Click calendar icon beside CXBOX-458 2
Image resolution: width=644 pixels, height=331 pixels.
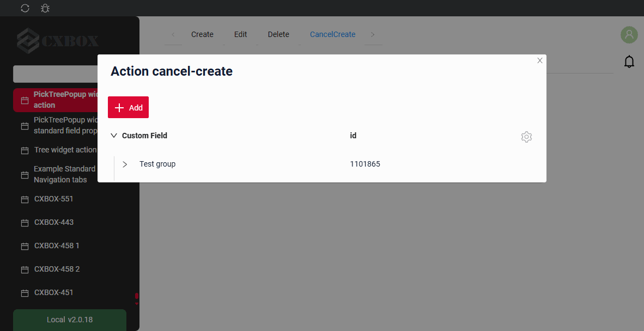(x=25, y=269)
